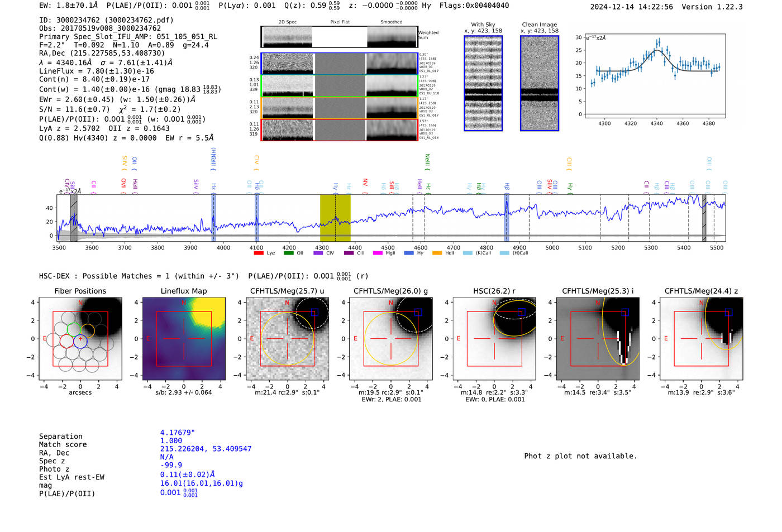Click the 'Phot z plot not available.' message
The width and height of the screenshot is (782, 532).
(x=580, y=456)
